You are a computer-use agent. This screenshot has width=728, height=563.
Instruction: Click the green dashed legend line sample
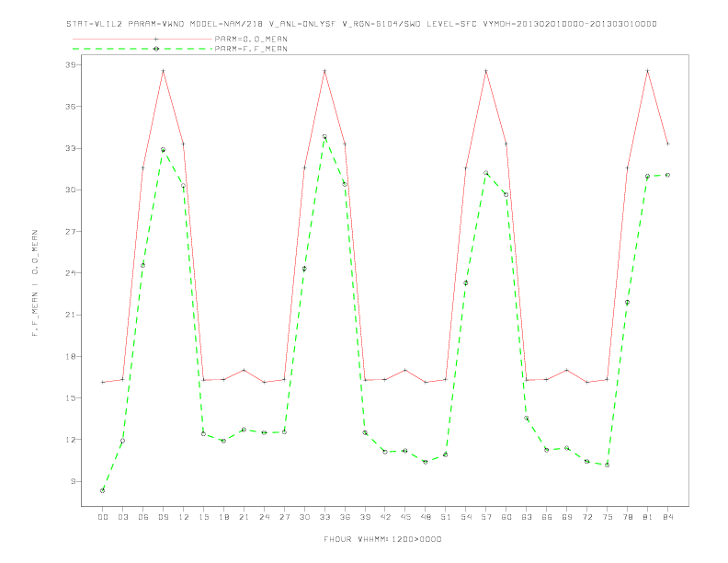[x=142, y=49]
